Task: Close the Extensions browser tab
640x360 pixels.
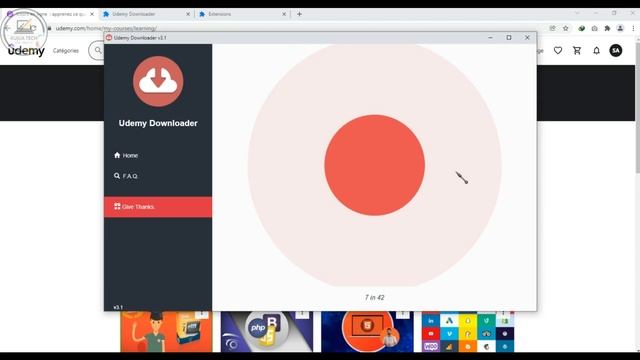Action: [284, 14]
